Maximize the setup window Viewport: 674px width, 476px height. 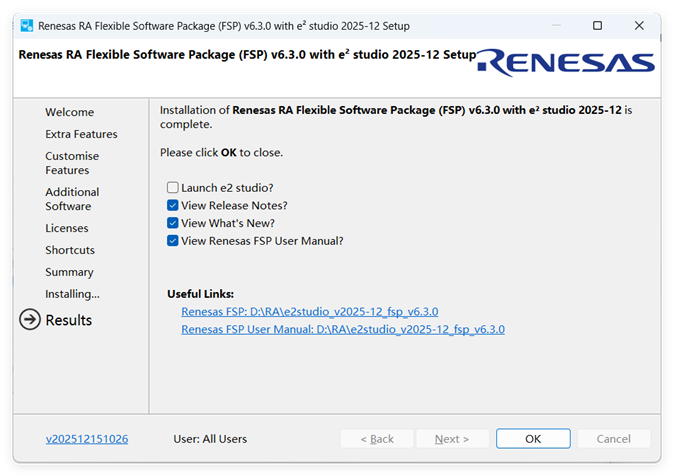pyautogui.click(x=597, y=26)
